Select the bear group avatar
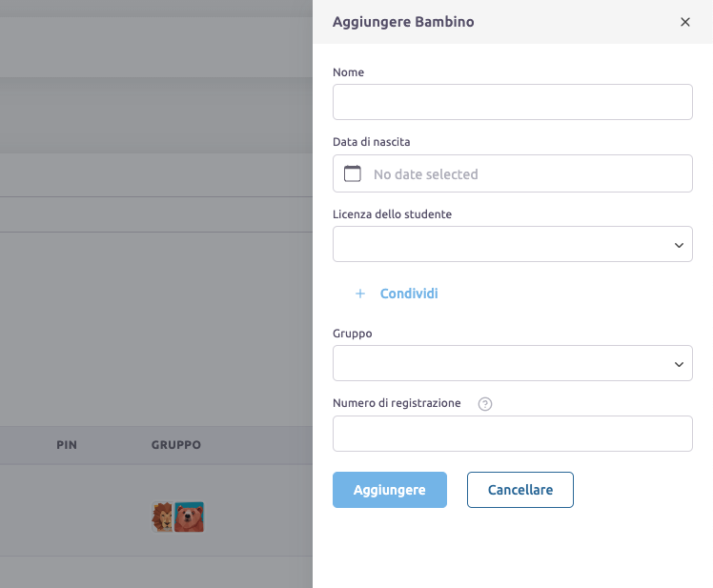713x588 pixels. tap(189, 517)
